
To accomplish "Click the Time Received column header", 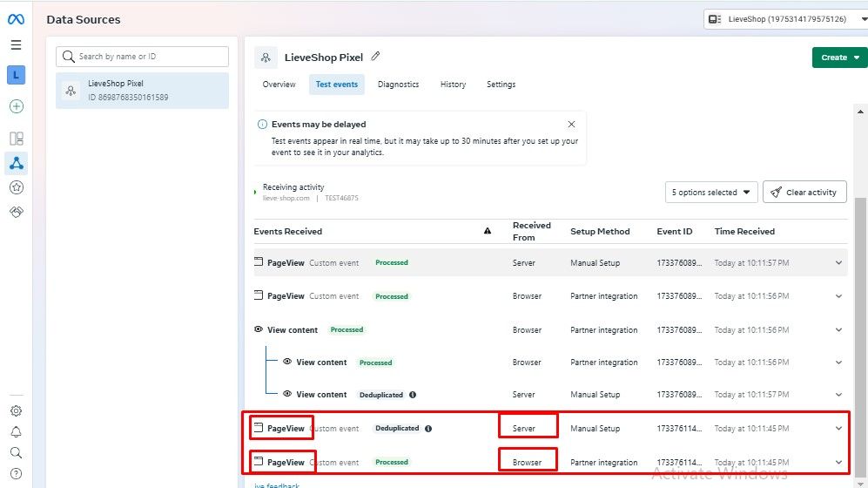I will click(744, 232).
